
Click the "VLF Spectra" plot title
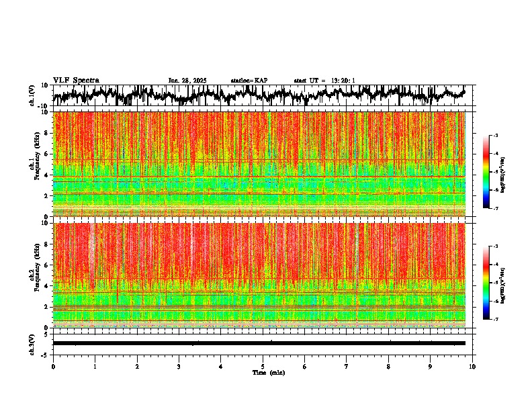[76, 81]
